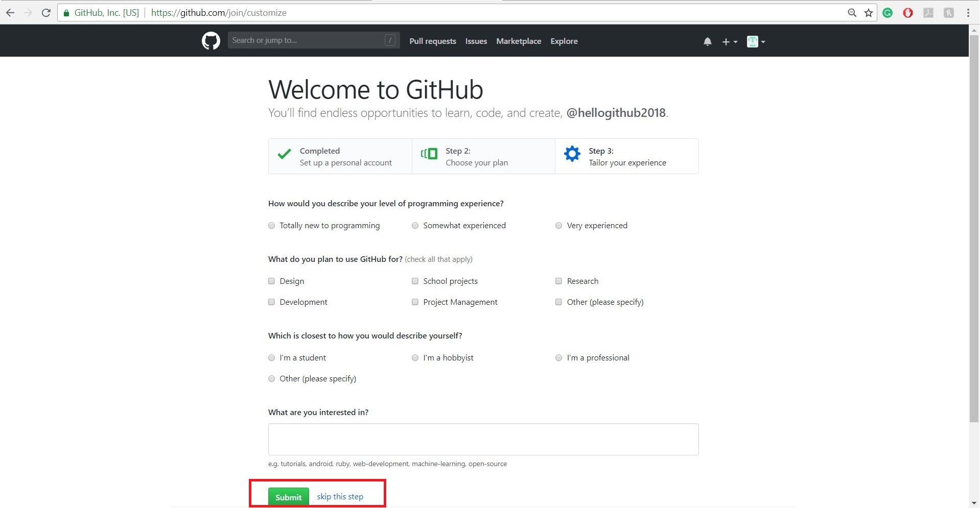Click the gray PDF extension icon
The height and width of the screenshot is (508, 980).
[x=928, y=13]
